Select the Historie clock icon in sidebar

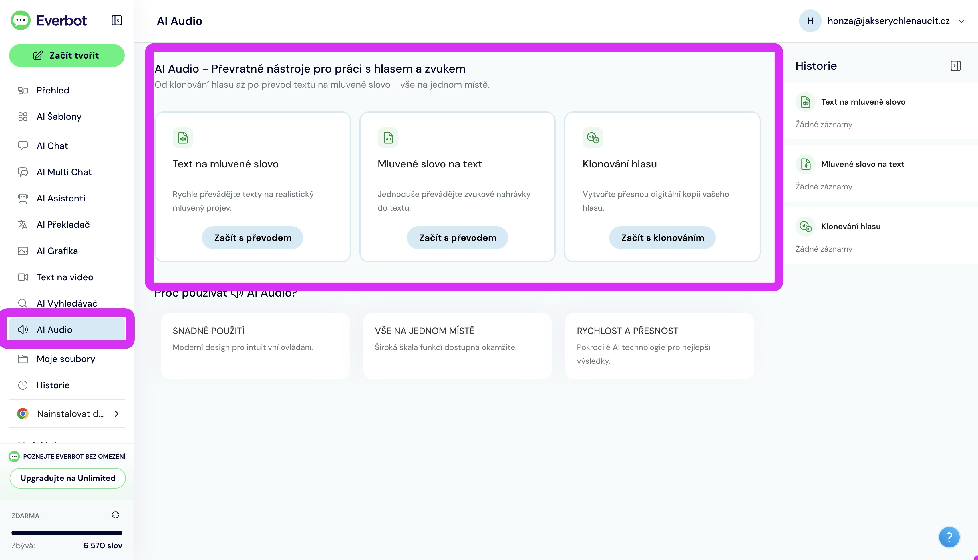[23, 385]
